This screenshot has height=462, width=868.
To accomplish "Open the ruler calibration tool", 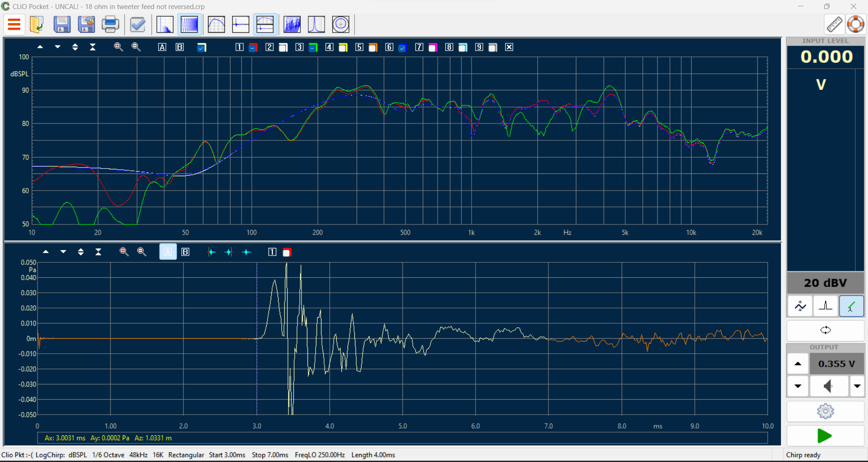I will coord(835,24).
